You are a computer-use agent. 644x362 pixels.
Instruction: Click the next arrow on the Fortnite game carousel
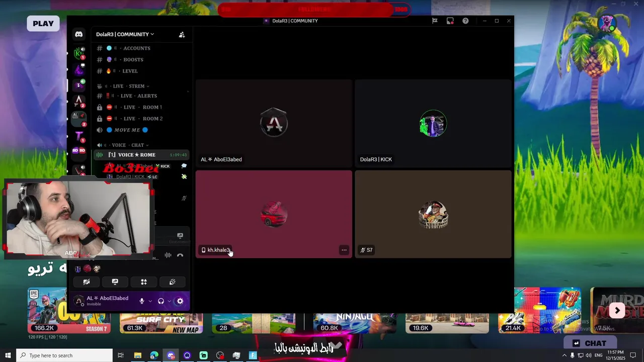(x=617, y=311)
